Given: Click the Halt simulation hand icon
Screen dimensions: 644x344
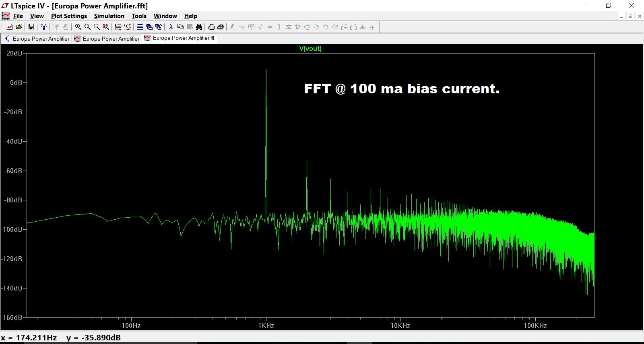Looking at the screenshot, I should [66, 27].
